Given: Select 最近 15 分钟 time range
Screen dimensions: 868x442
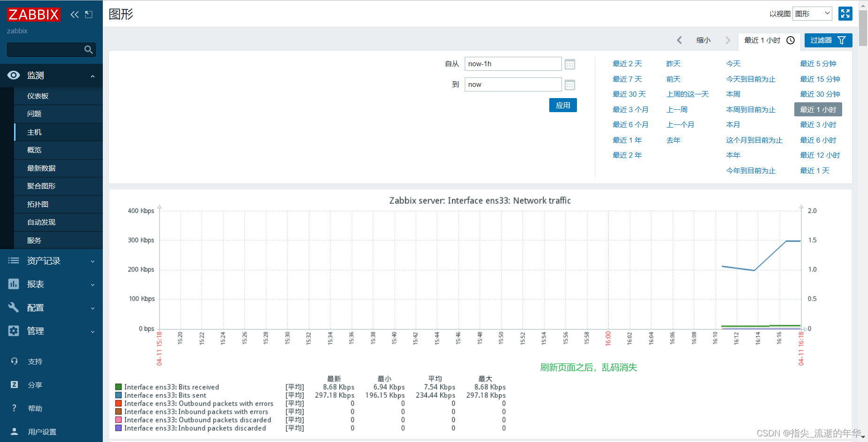Looking at the screenshot, I should coord(820,79).
